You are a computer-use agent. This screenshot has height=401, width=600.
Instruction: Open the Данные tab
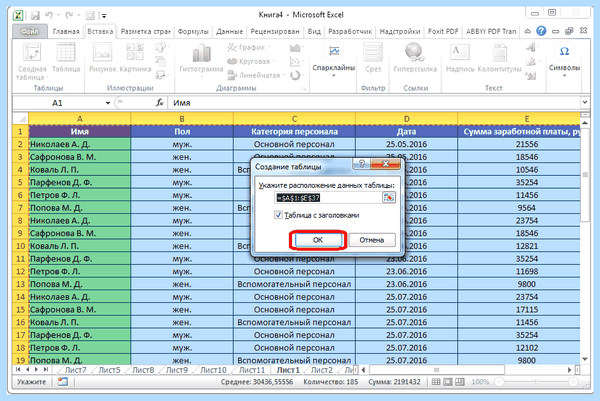point(229,31)
